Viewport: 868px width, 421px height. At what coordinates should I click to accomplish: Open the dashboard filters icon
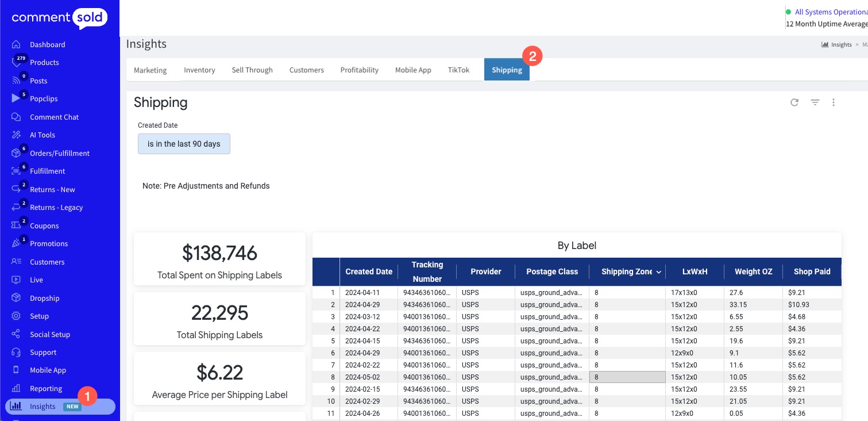[815, 102]
